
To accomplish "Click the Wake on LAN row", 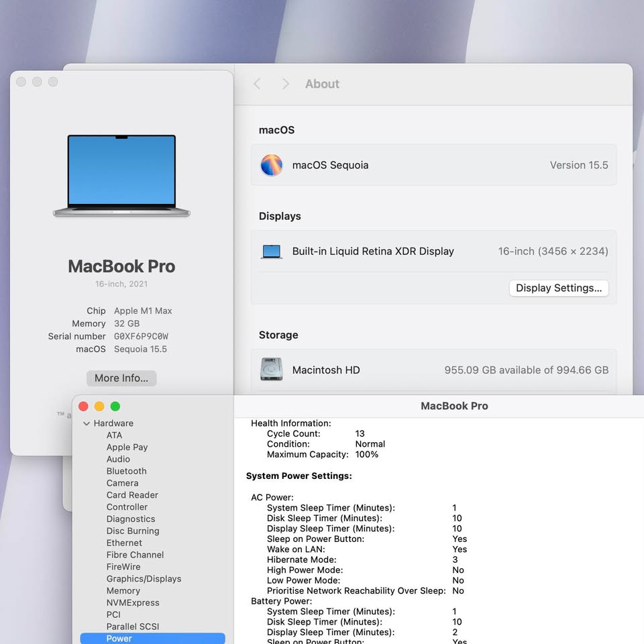I will coord(367,549).
